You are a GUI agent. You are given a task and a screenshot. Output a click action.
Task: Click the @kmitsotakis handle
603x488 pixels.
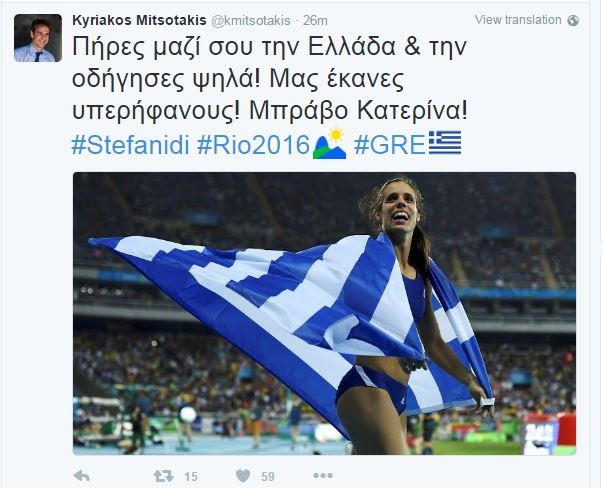(x=251, y=20)
